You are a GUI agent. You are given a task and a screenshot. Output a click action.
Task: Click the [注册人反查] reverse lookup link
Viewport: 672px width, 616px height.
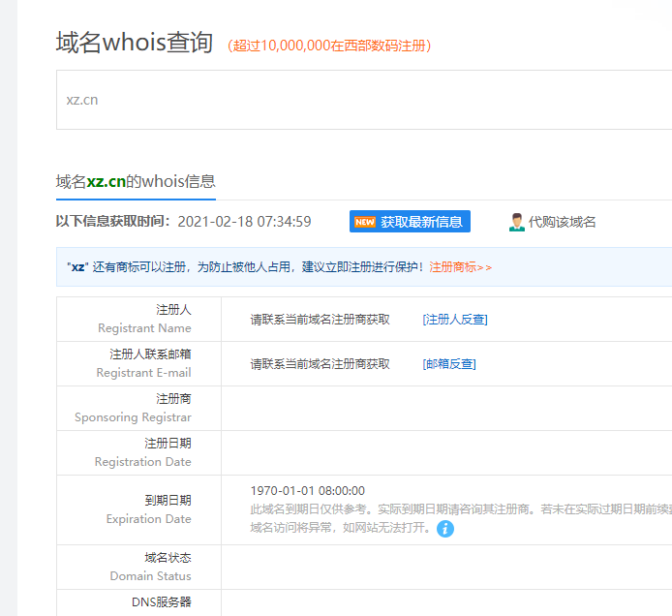point(455,320)
